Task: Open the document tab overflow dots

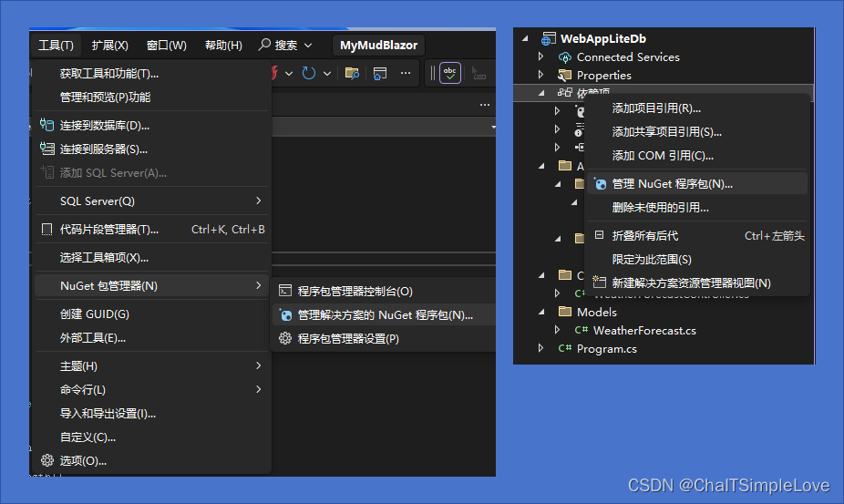Action: [x=485, y=105]
